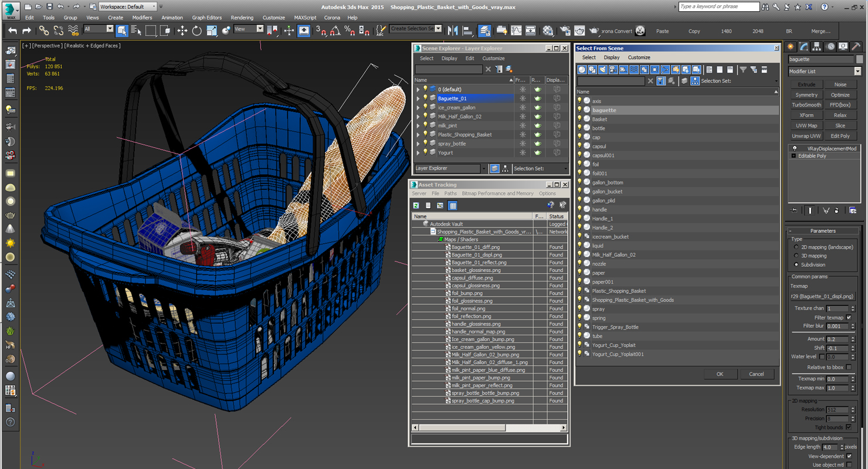Viewport: 868px width, 469px height.
Task: Click the Redo arrow in main toolbar
Action: 26,30
